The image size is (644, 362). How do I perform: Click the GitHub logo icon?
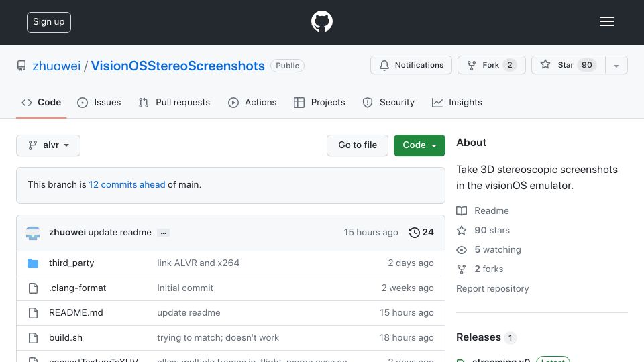tap(321, 21)
